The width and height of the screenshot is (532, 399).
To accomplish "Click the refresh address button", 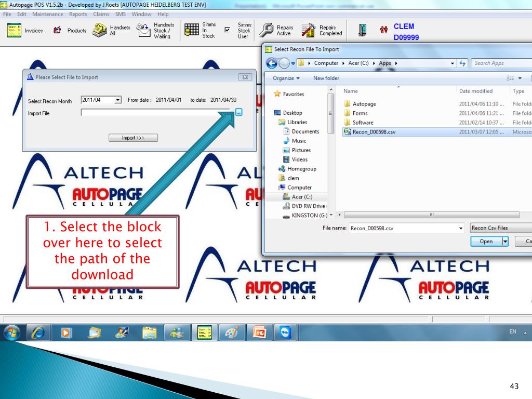I will (x=462, y=63).
